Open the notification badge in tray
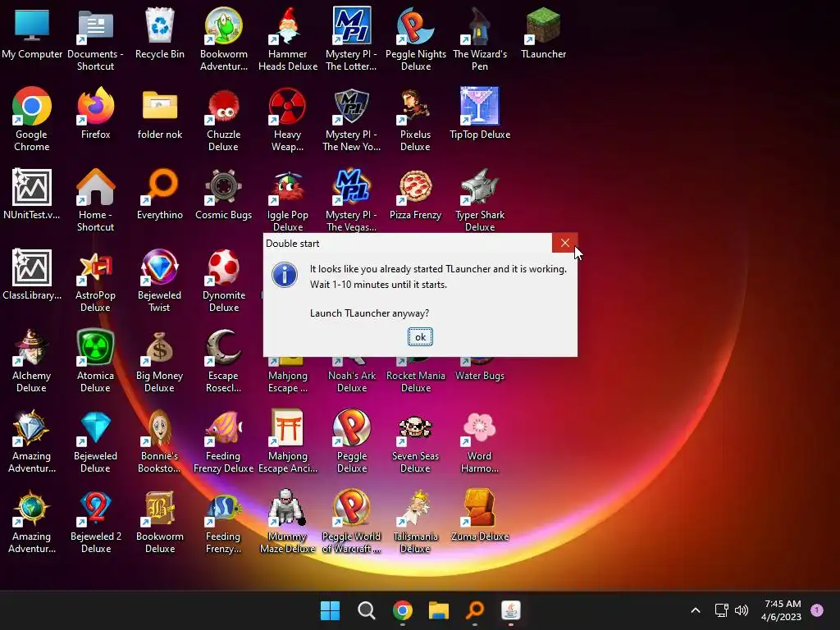This screenshot has height=630, width=840. tap(817, 609)
